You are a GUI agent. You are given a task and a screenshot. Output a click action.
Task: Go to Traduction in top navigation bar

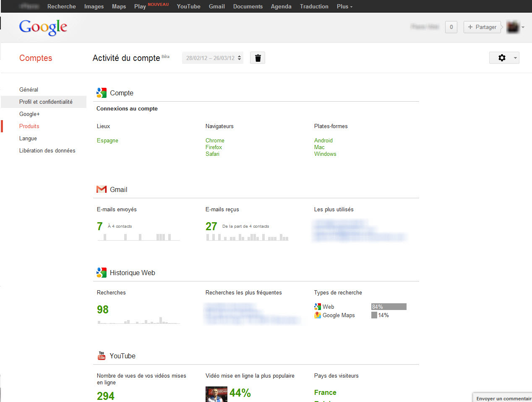(314, 6)
